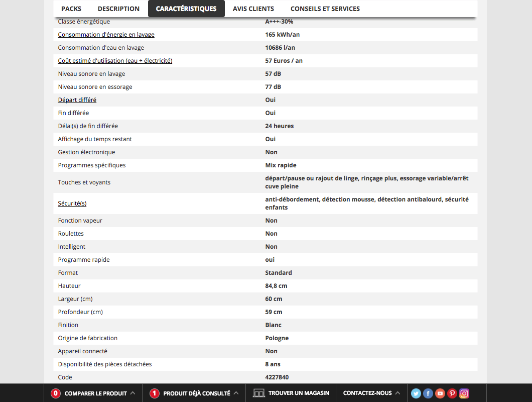Screen dimensions: 532x402
Task: Click the Consommation d'énergie en lavage link
Action: [106, 35]
